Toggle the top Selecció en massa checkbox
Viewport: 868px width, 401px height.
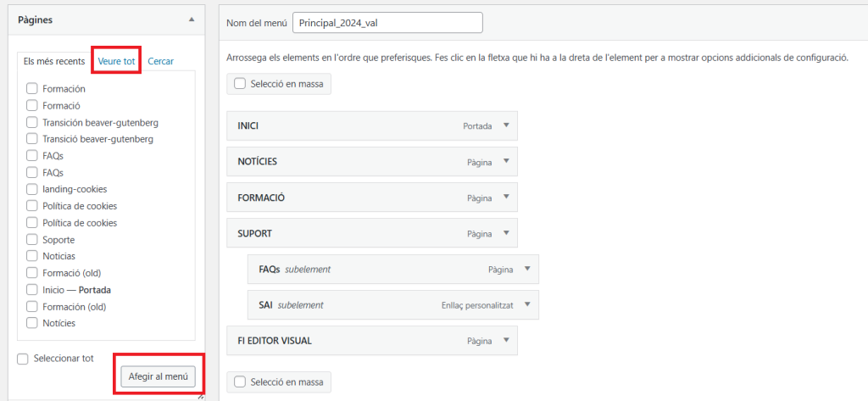tap(240, 84)
